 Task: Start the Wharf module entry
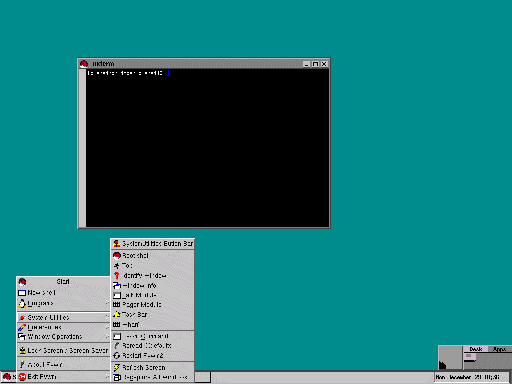[152, 324]
